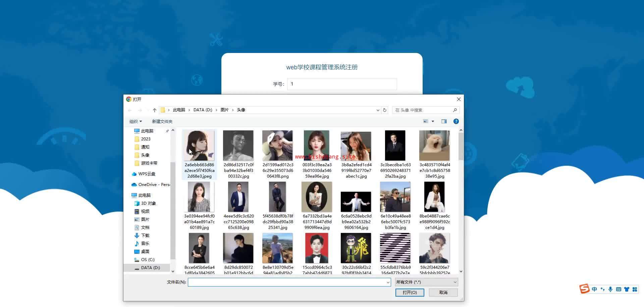Open the 所有文件 (*.*) file type dropdown
This screenshot has height=307, width=644.
pyautogui.click(x=426, y=282)
